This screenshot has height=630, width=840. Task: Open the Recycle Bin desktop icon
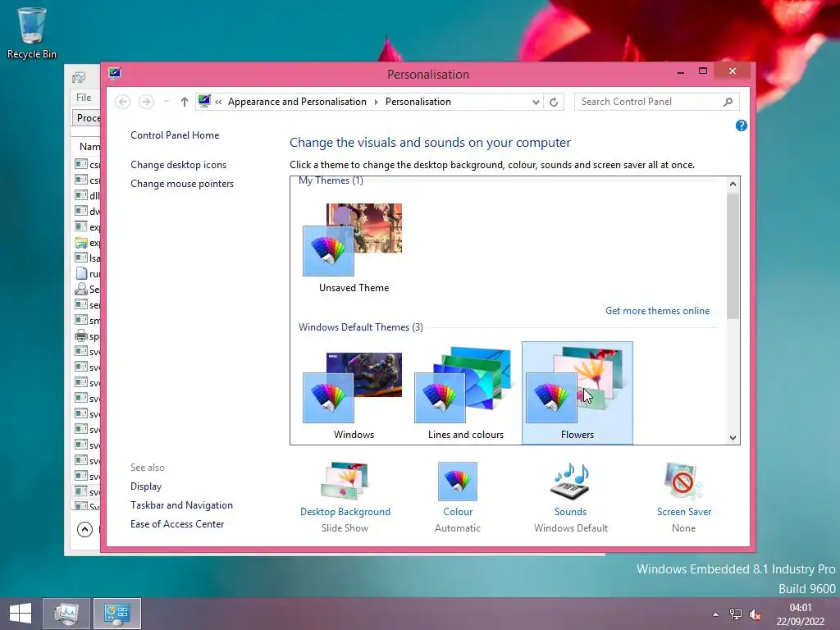32,33
